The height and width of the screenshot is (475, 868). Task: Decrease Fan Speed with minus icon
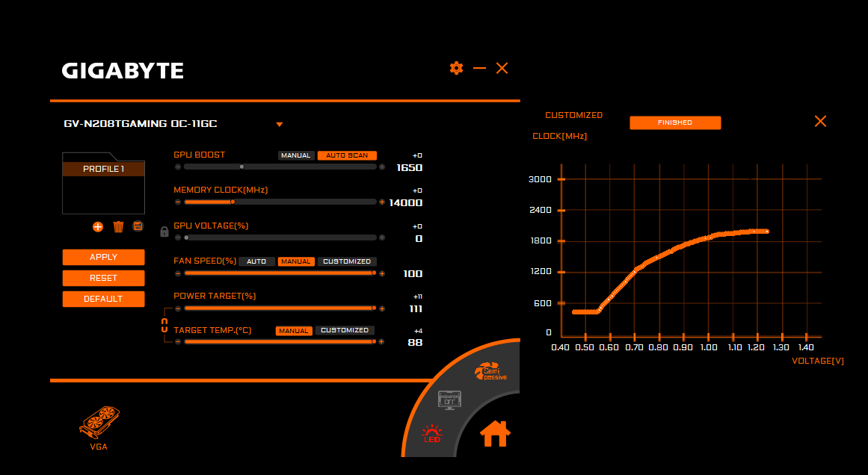point(178,273)
